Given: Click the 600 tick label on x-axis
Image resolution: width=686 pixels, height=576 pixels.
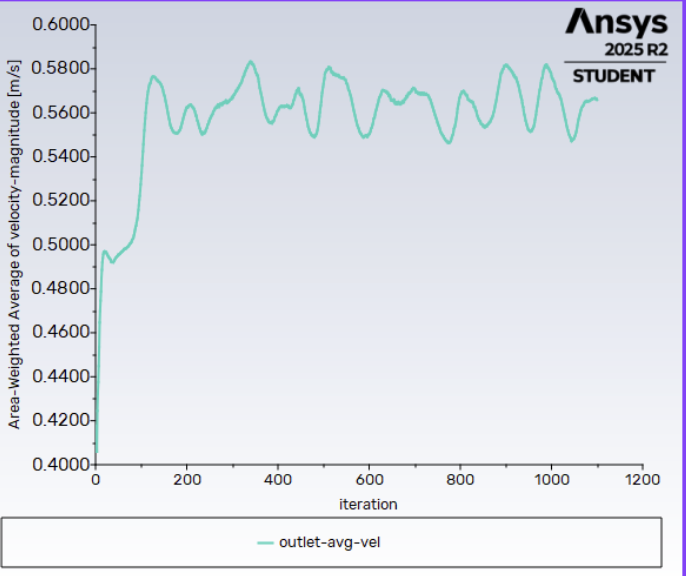Looking at the screenshot, I should tap(369, 480).
